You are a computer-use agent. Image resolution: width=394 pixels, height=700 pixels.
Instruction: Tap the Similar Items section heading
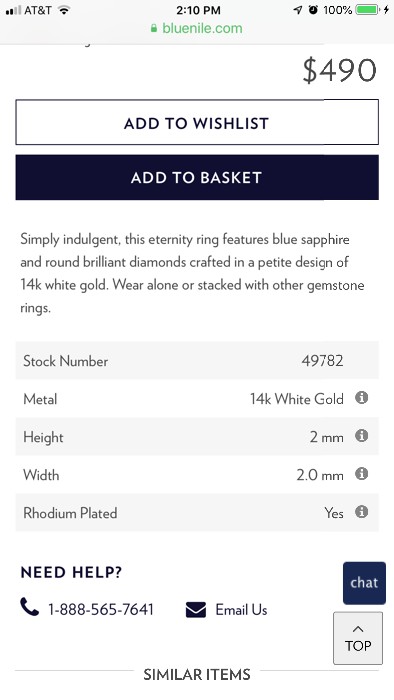197,674
